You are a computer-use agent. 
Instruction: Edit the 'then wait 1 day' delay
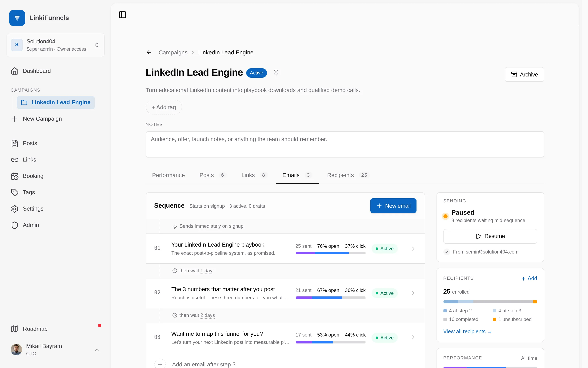point(206,271)
